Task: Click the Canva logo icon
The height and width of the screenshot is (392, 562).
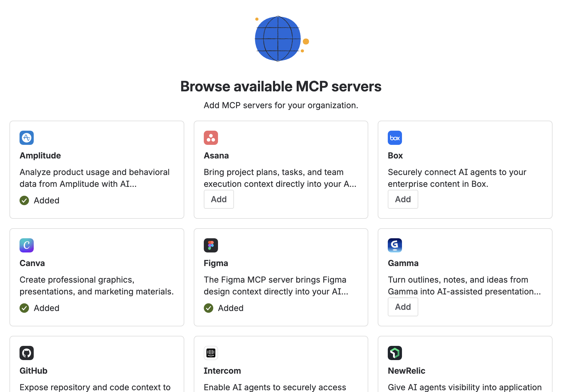Action: [27, 245]
